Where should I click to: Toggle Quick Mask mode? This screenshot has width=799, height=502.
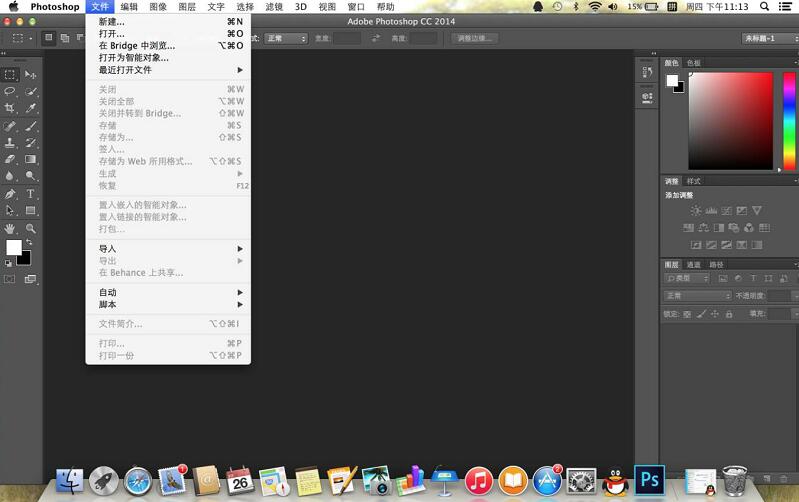[x=10, y=279]
